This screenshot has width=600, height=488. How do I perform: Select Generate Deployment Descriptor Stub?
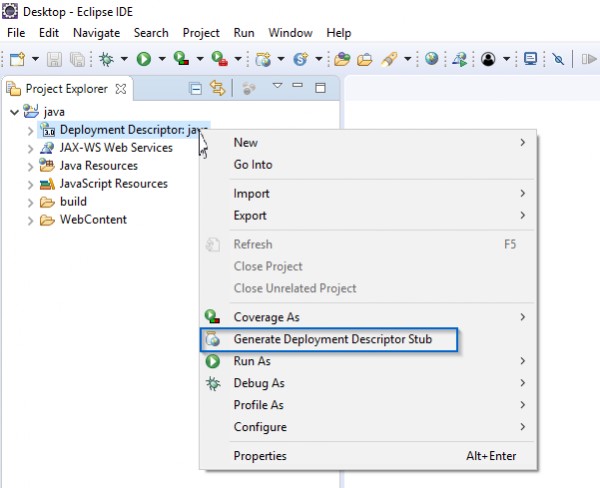(x=332, y=339)
